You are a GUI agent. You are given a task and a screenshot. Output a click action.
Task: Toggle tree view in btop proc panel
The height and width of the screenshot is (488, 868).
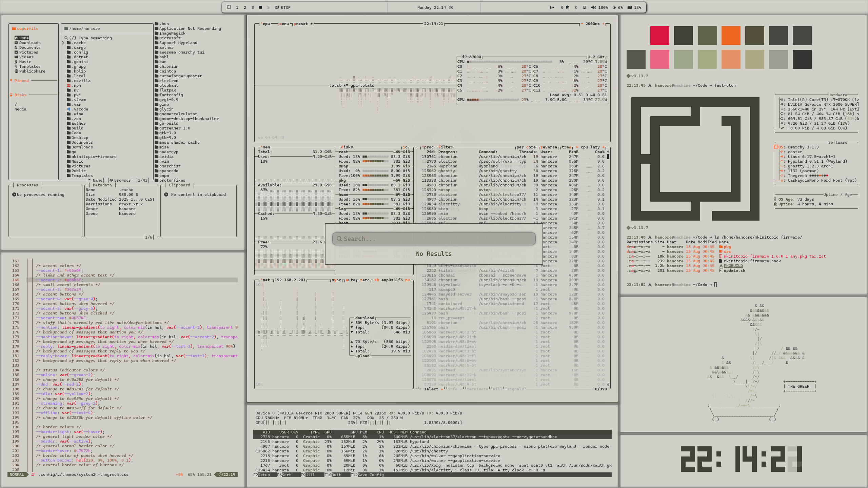[x=566, y=147]
